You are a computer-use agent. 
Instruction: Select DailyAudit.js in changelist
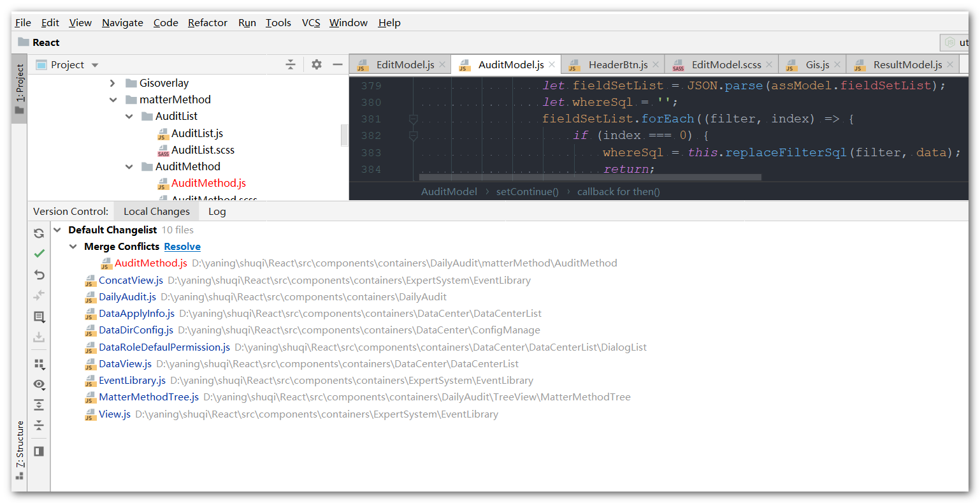[127, 297]
